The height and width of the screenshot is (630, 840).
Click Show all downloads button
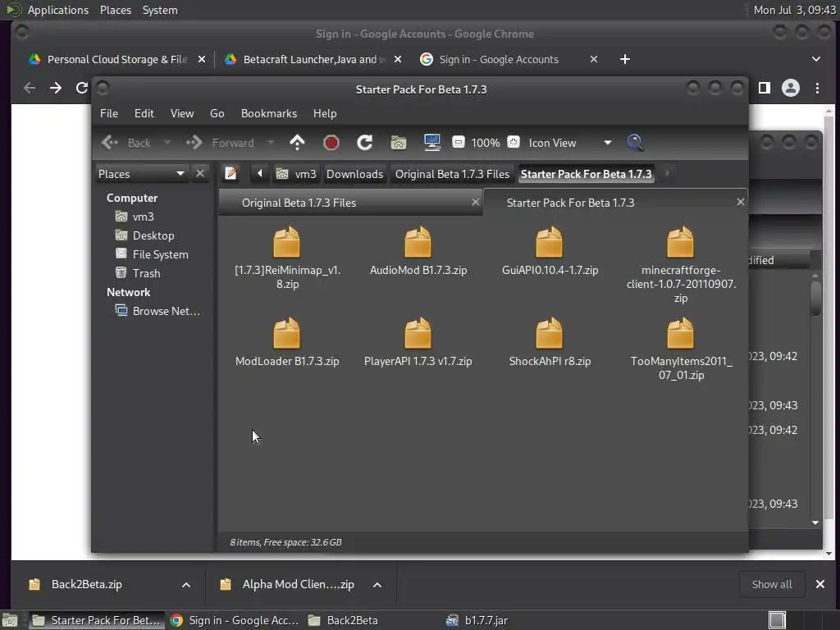point(771,584)
